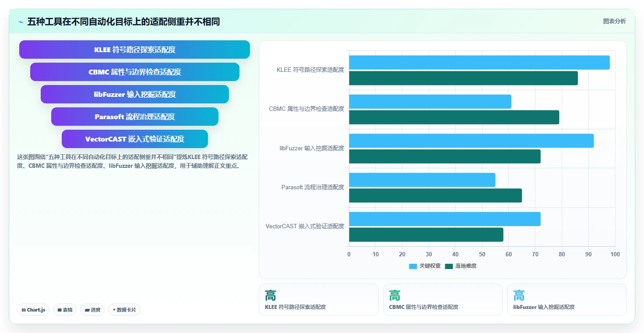Screen dimensions: 644x333
Task: Select the CBMC 属性与边界检查适配度 funnel bar
Action: point(134,72)
